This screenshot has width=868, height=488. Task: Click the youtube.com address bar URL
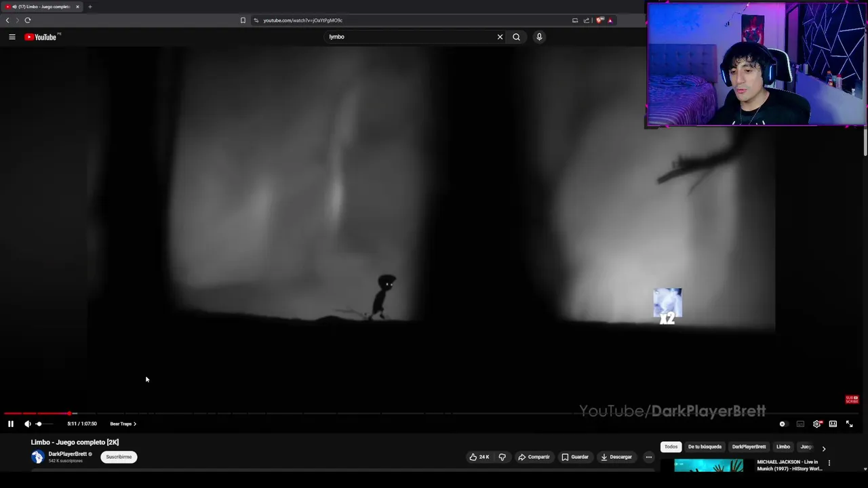click(302, 20)
